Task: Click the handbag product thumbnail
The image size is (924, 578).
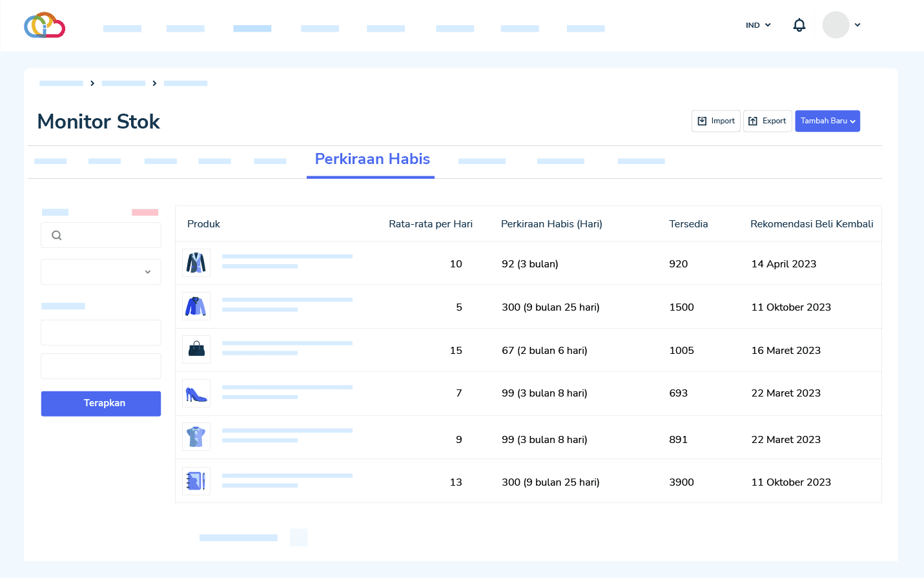Action: click(196, 349)
